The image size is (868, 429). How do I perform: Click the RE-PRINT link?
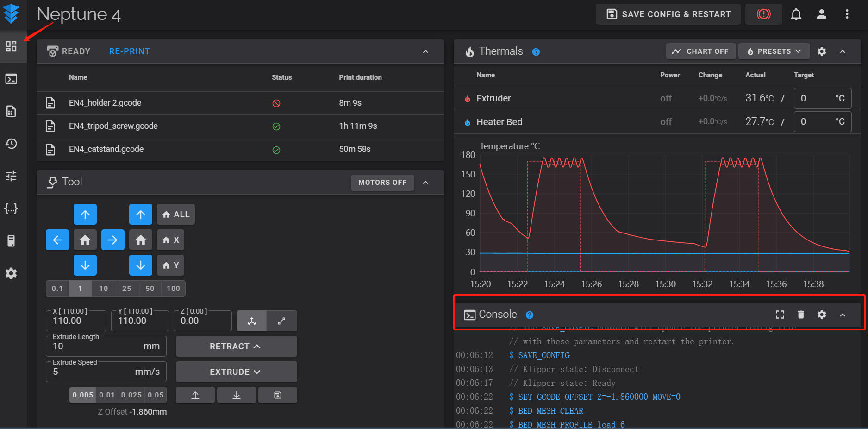coord(130,51)
